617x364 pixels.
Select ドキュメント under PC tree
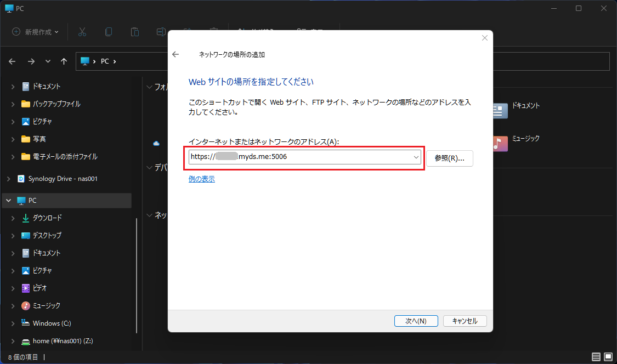[x=47, y=253]
